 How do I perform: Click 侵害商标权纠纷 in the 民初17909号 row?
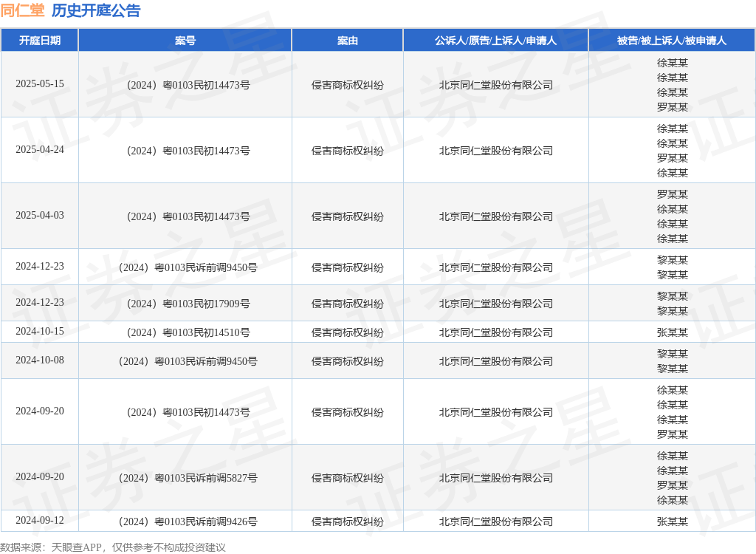tap(348, 304)
